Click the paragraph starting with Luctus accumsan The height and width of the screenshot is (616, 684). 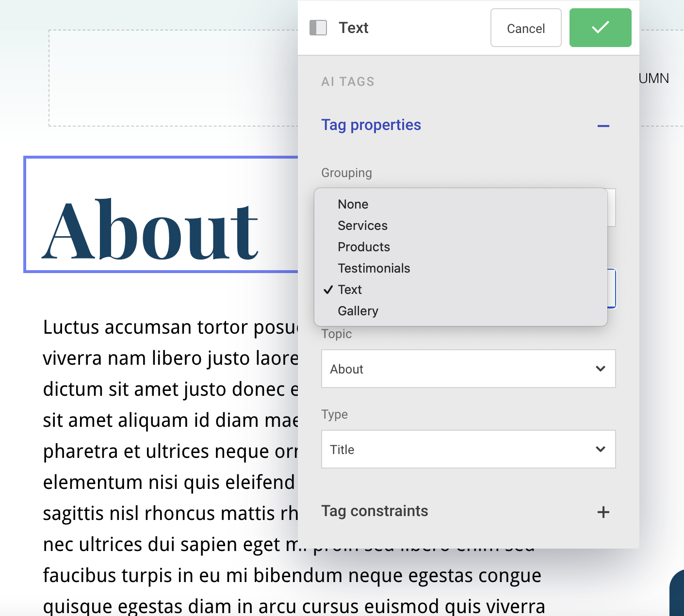(170, 466)
